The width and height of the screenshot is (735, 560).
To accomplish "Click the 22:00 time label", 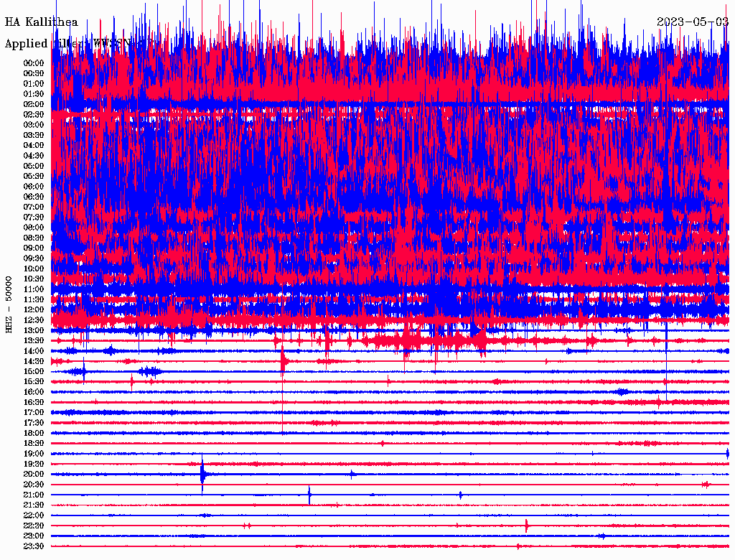I will tap(34, 516).
